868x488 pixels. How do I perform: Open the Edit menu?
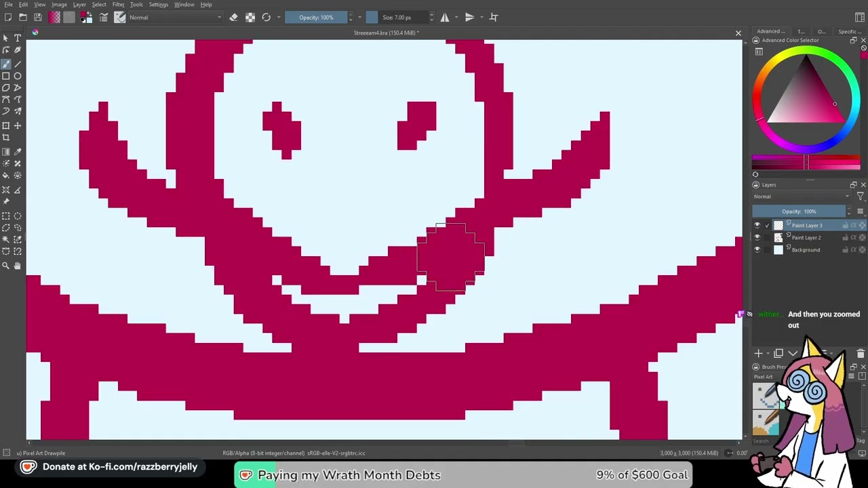click(24, 5)
